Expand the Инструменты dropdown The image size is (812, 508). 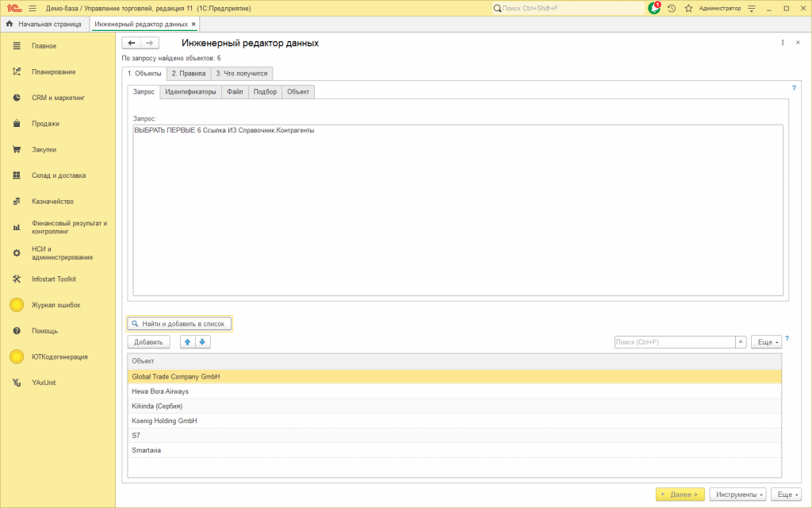click(739, 495)
